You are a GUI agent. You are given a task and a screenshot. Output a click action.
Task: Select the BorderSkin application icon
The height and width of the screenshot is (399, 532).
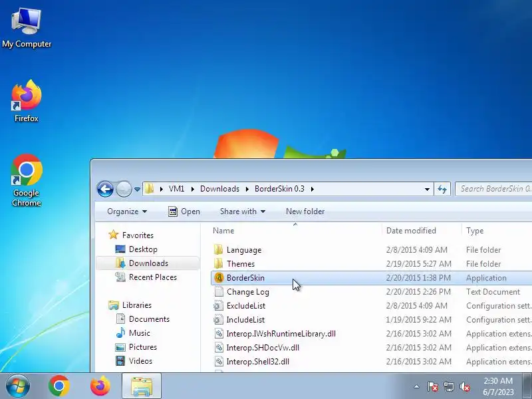[x=219, y=278]
